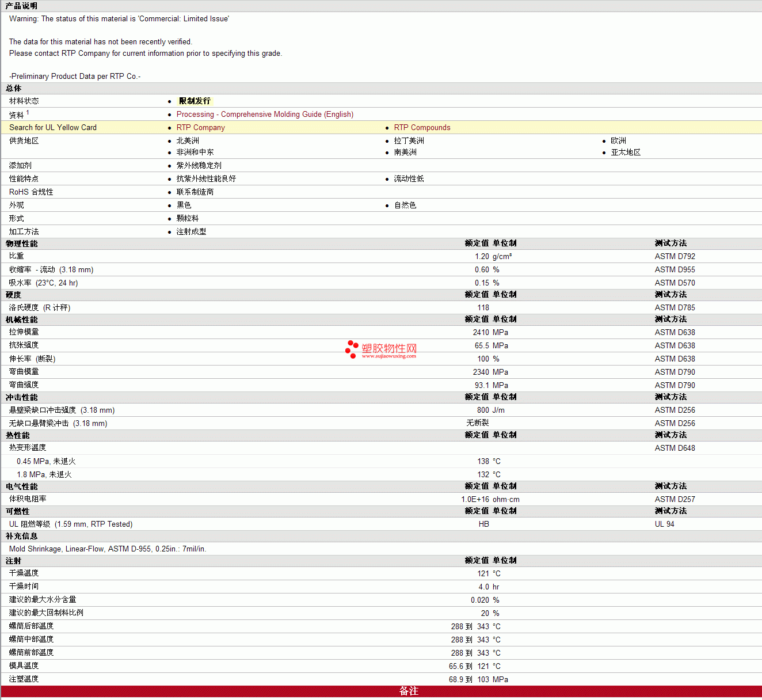Viewport: 762px width, 700px height.
Task: Click the '限制发行' material status value
Action: [x=195, y=101]
